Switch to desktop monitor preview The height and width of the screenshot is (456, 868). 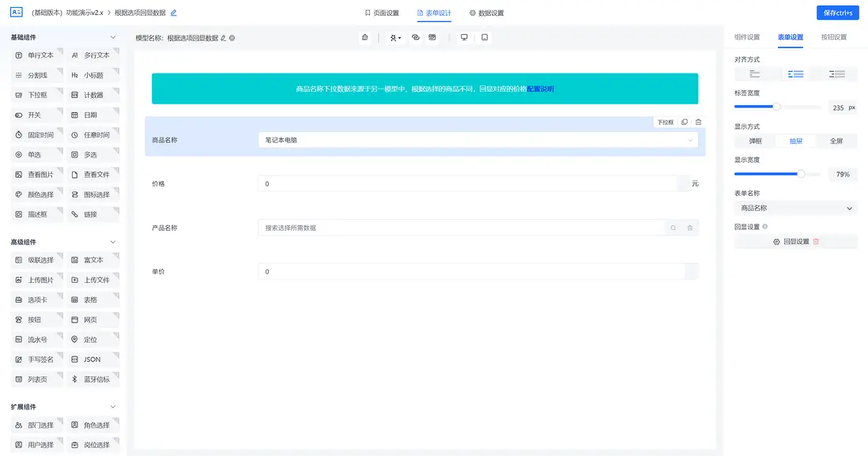465,38
